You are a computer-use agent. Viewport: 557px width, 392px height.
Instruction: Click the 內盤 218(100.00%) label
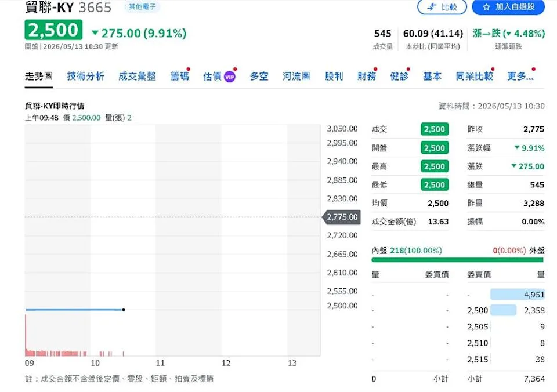pyautogui.click(x=407, y=251)
